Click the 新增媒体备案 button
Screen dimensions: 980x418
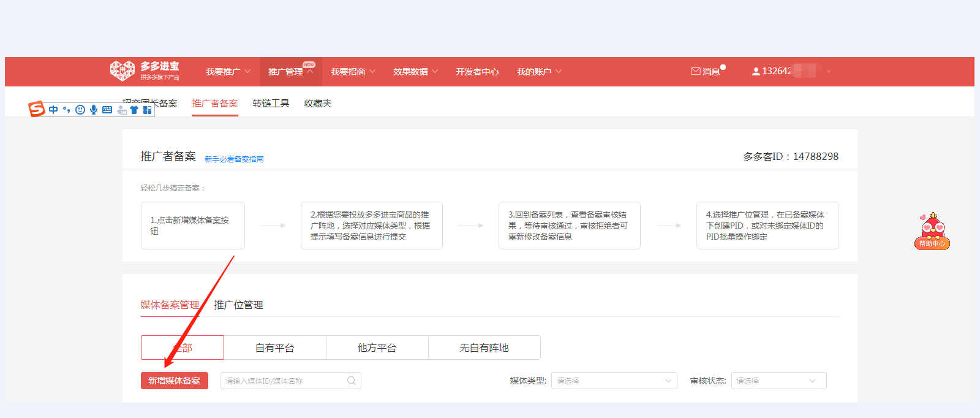(175, 381)
